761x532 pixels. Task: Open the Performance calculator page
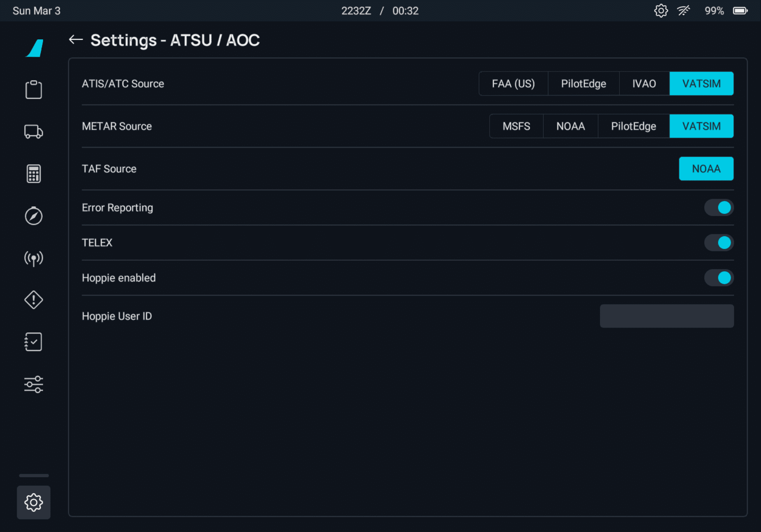pyautogui.click(x=33, y=174)
